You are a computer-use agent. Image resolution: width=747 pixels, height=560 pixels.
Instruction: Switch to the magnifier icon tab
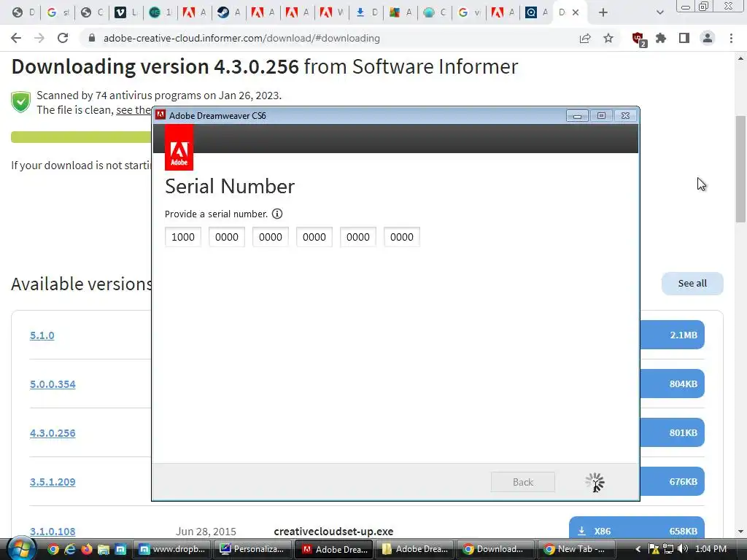point(537,12)
